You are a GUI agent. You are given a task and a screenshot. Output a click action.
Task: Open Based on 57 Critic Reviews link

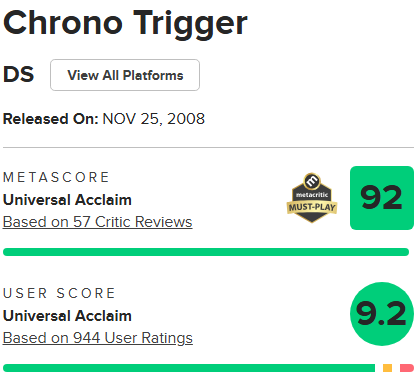click(x=98, y=222)
